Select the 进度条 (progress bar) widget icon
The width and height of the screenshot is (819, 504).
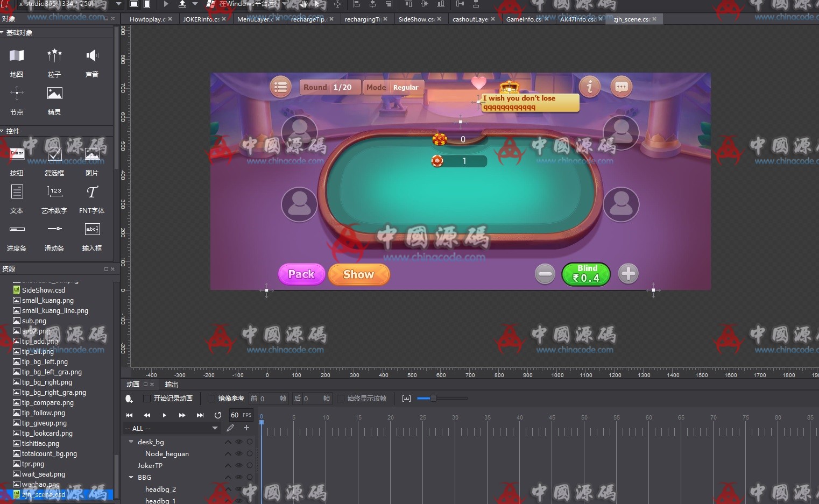pyautogui.click(x=17, y=229)
